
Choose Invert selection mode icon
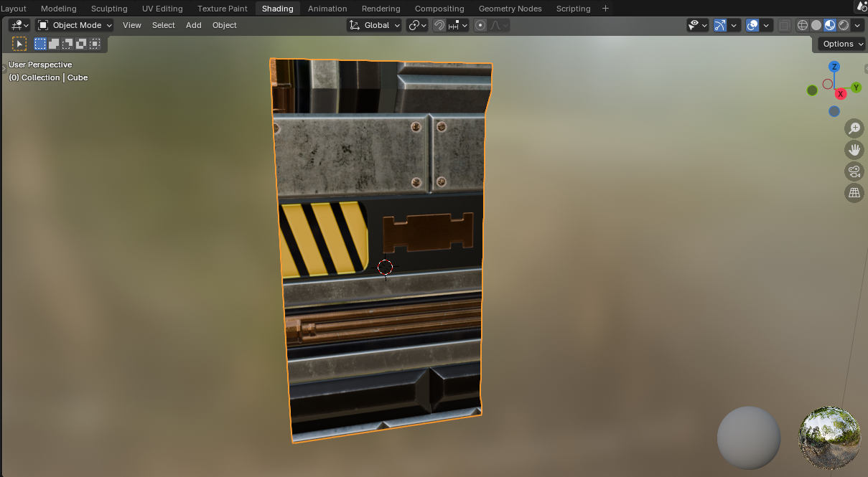tap(81, 44)
